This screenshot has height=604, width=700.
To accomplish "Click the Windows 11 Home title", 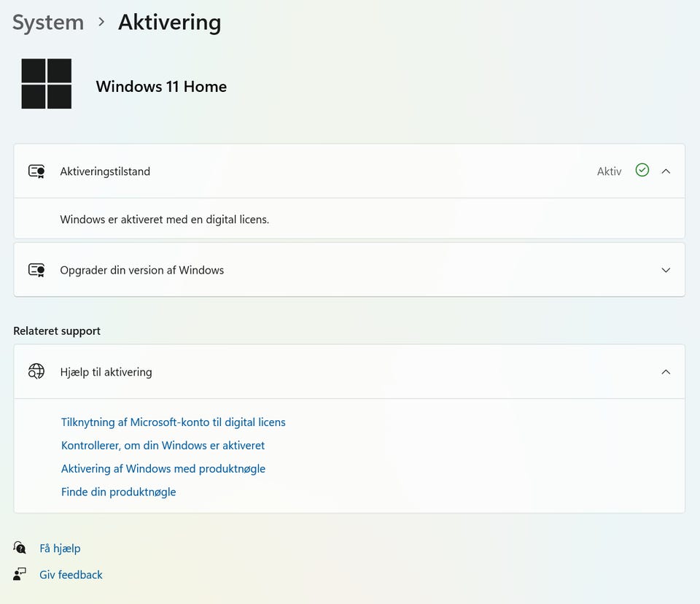I will (161, 86).
